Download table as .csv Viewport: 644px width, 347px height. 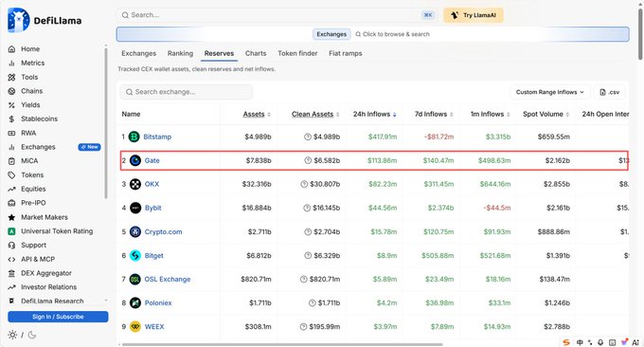coord(610,92)
